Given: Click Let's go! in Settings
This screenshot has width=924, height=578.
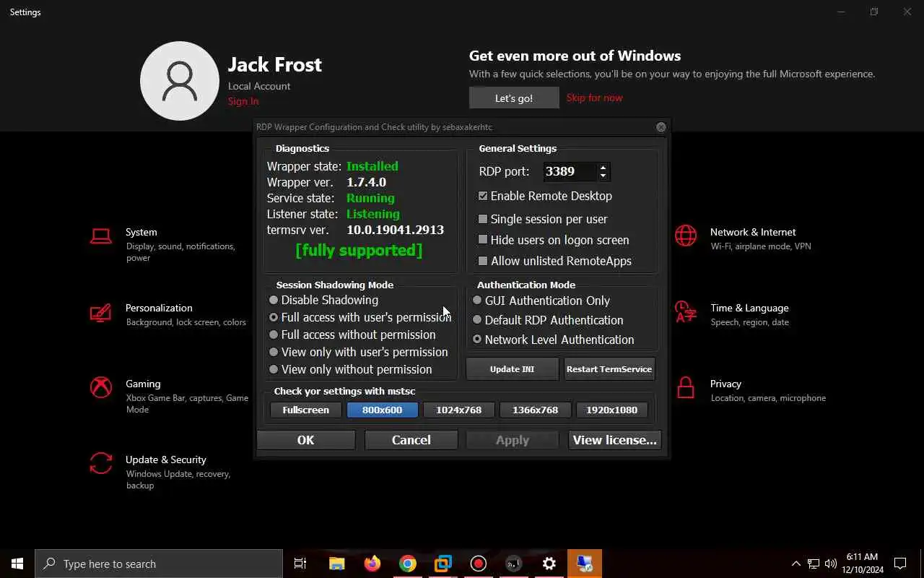Looking at the screenshot, I should (x=514, y=98).
